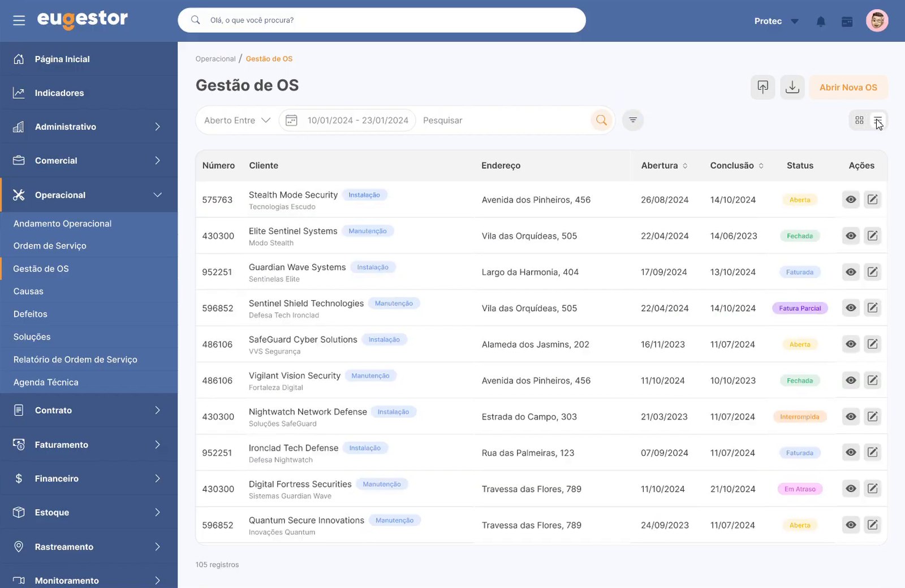The width and height of the screenshot is (905, 588).
Task: View details of Guardian Wave Systems order
Action: pos(851,272)
